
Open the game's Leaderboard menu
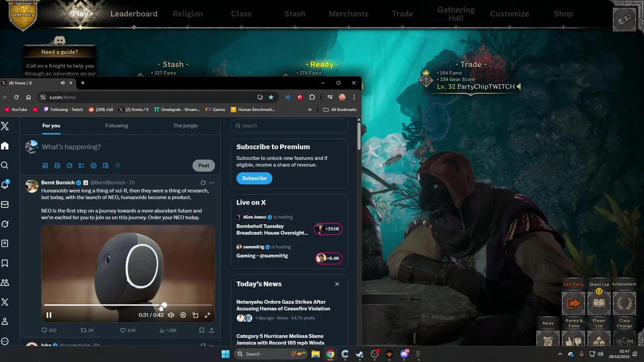tap(134, 14)
